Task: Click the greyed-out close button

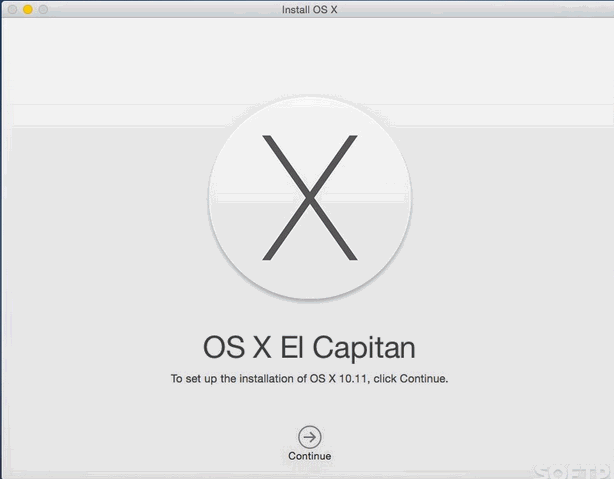Action: 12,9
